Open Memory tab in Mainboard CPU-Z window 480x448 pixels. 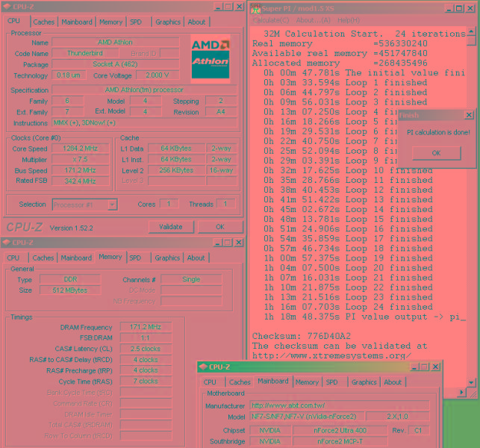pos(307,382)
